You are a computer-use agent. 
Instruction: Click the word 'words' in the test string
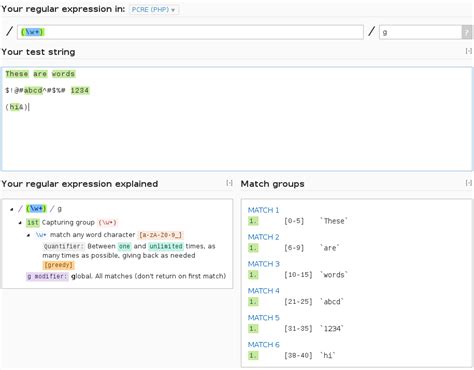[63, 74]
